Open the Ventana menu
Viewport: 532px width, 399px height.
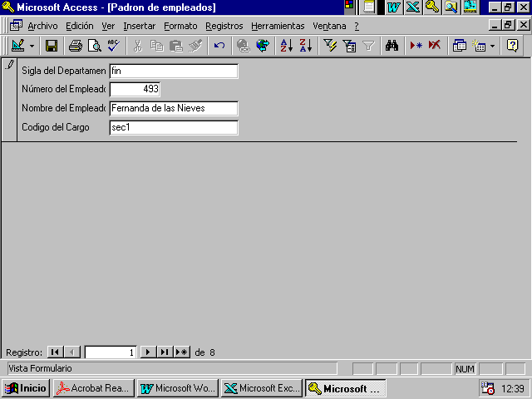point(329,26)
